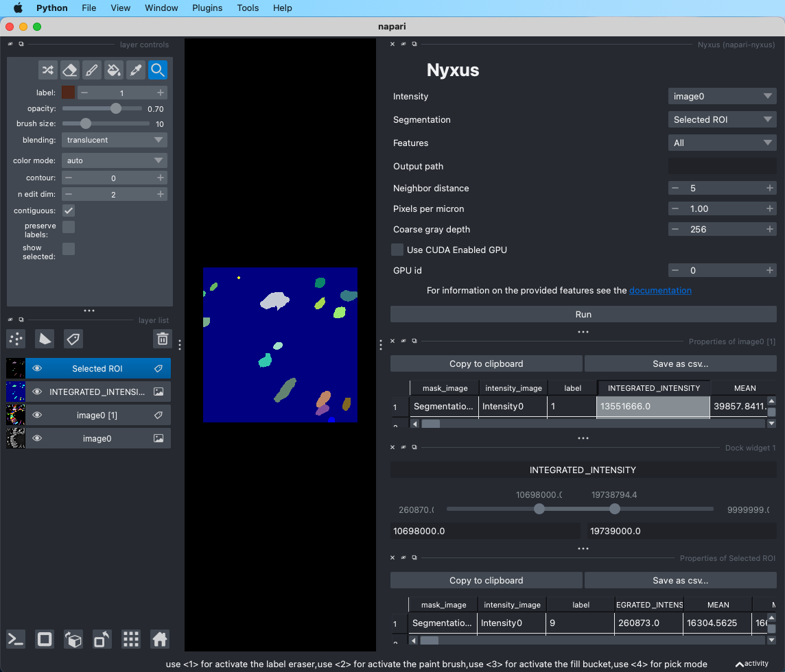Change order of visible axes
This screenshot has height=672, width=785.
tap(73, 639)
